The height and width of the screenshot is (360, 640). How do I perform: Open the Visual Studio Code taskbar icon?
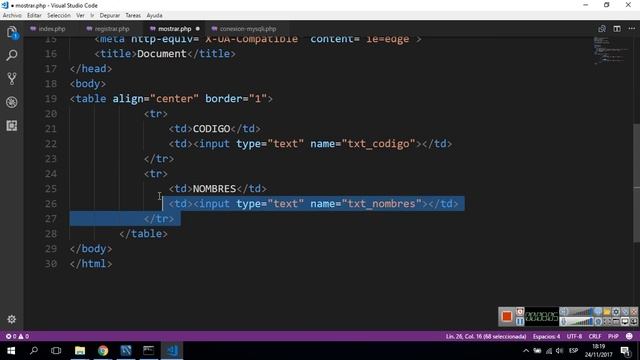172,351
